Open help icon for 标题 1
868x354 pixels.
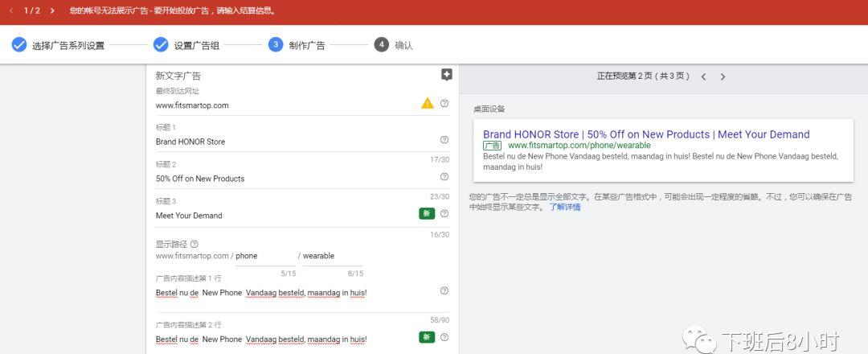click(x=444, y=140)
